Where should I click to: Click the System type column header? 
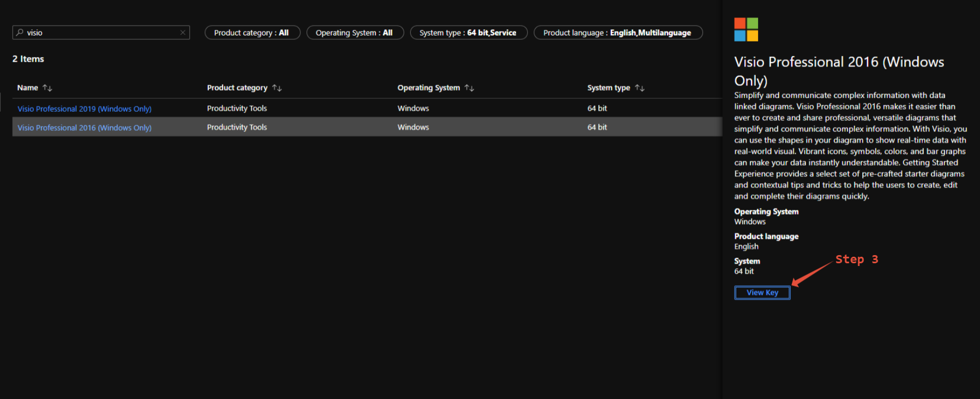(609, 88)
